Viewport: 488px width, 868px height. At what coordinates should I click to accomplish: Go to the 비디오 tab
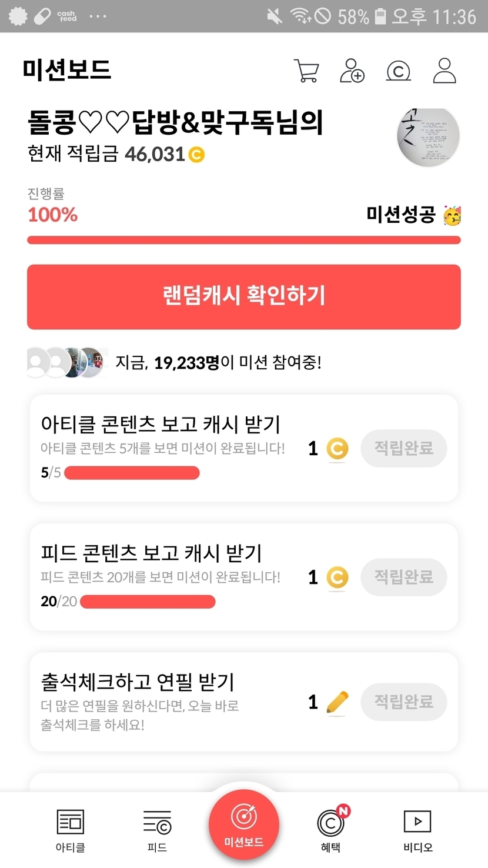417,830
